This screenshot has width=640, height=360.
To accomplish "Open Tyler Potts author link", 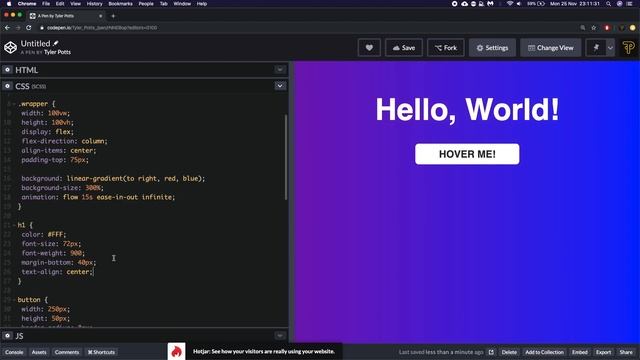I will 57,52.
